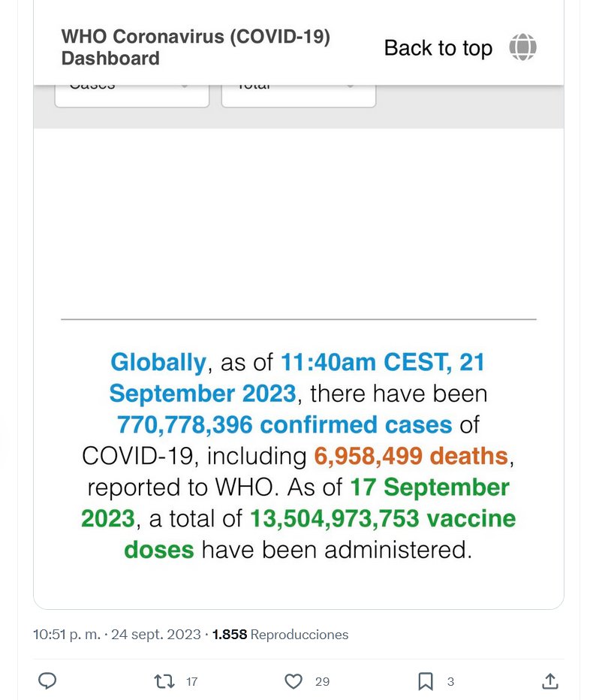Click the bookmark count of 3
Screen dimensions: 596x700
coord(450,682)
